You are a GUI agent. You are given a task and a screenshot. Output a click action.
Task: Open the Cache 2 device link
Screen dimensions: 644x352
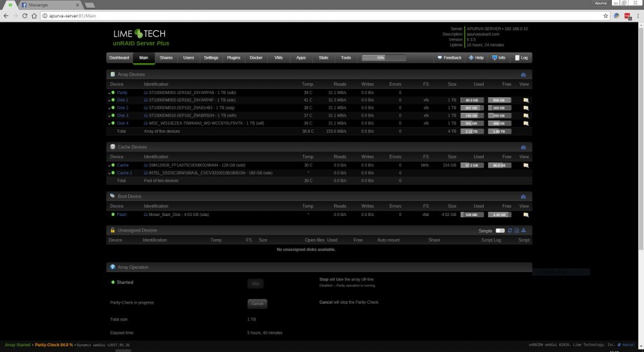pyautogui.click(x=124, y=173)
